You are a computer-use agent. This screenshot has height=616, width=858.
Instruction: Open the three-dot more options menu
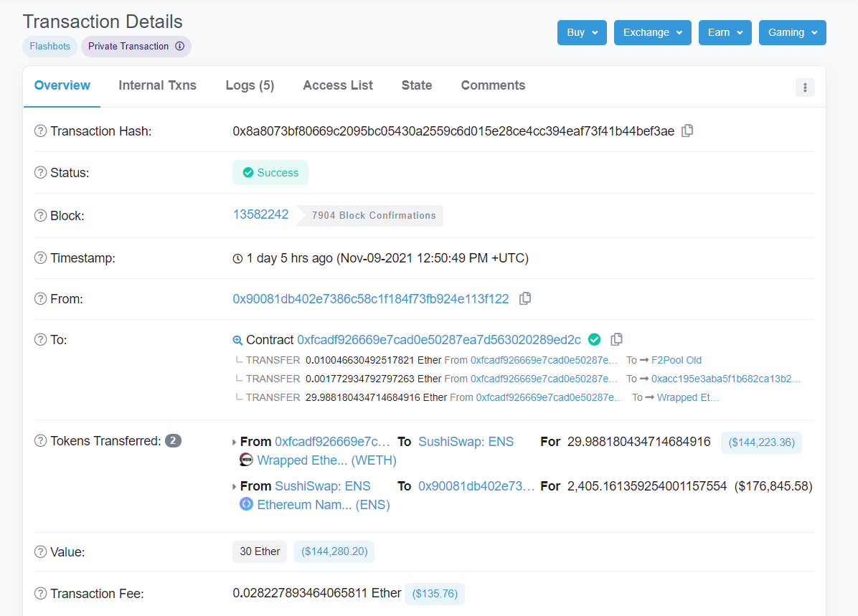[805, 87]
